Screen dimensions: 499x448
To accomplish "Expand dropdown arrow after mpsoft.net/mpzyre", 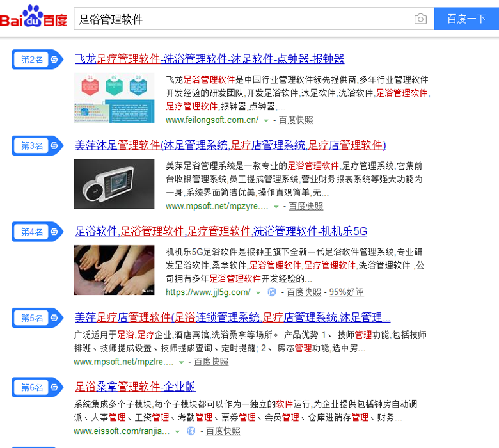I will click(276, 207).
